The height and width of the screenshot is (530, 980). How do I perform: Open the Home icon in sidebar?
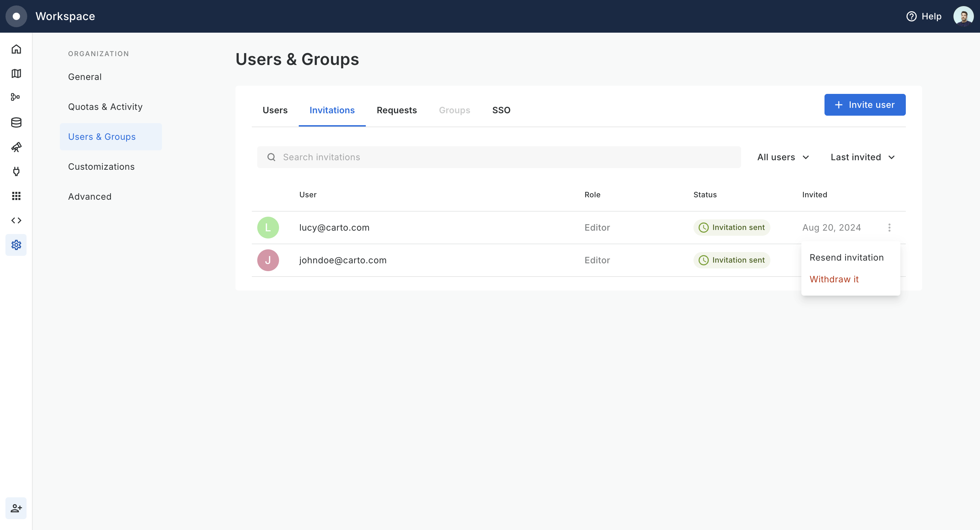click(x=16, y=49)
